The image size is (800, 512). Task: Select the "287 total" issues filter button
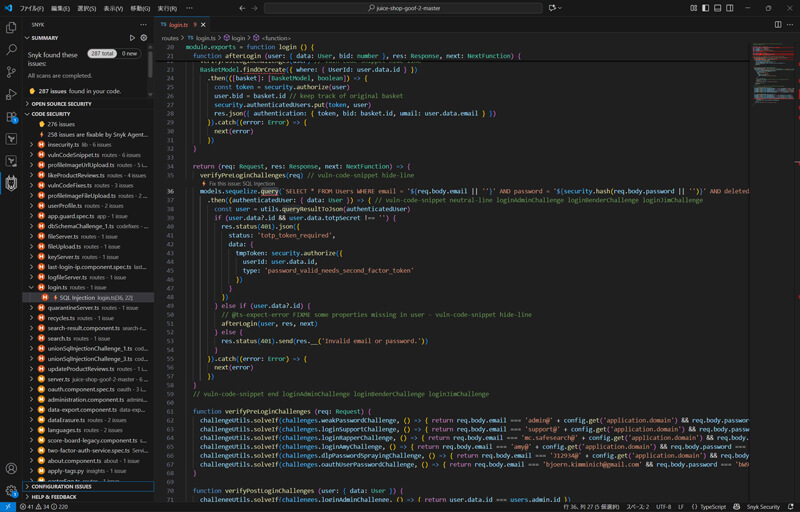pyautogui.click(x=101, y=54)
